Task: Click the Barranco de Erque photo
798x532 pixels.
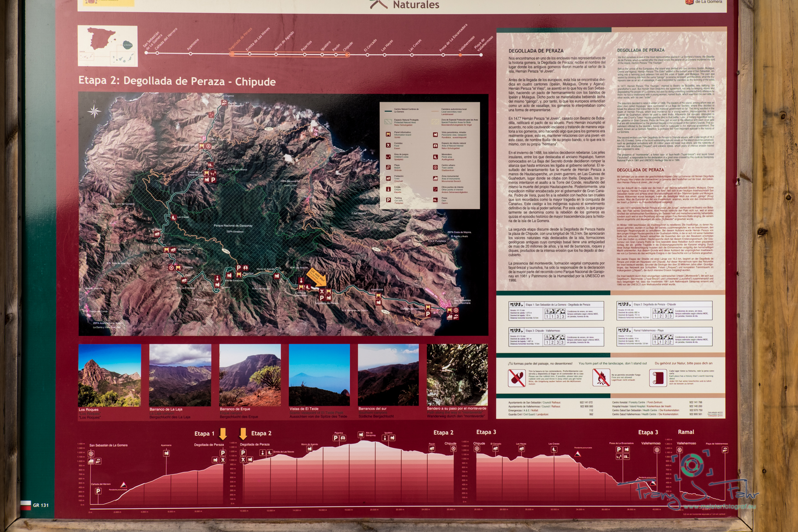Action: [250, 375]
